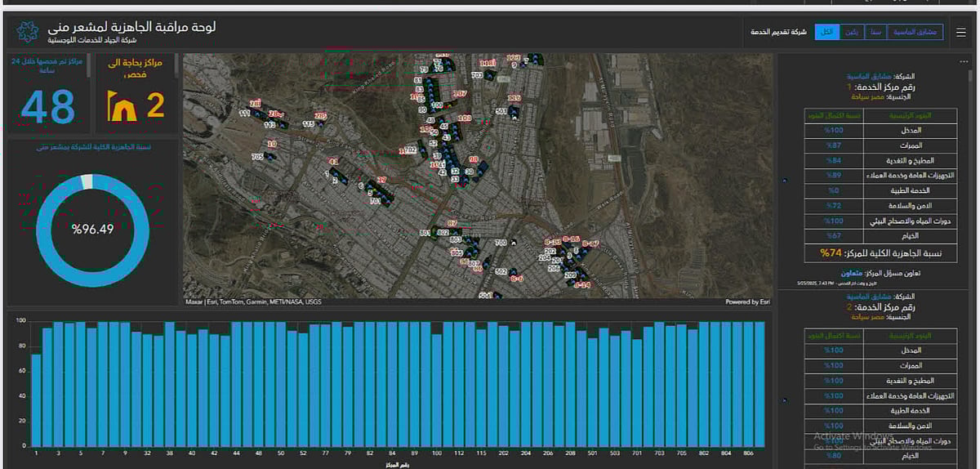Click the tent flag icon beside number 2
This screenshot has width=980, height=469.
coord(124,105)
